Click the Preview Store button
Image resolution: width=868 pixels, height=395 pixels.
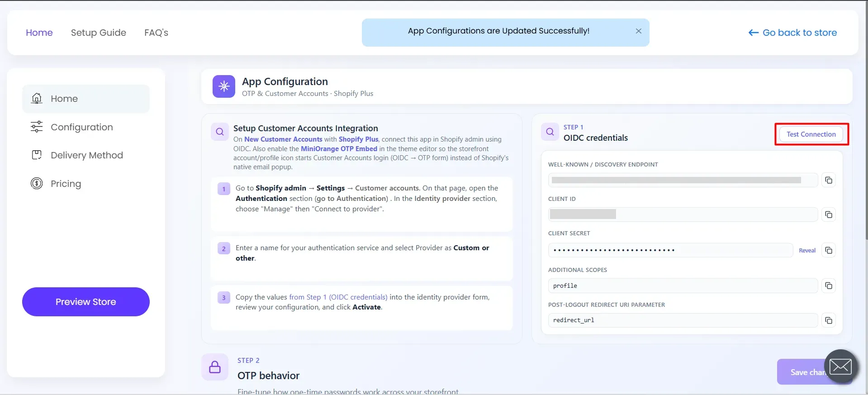pos(86,302)
